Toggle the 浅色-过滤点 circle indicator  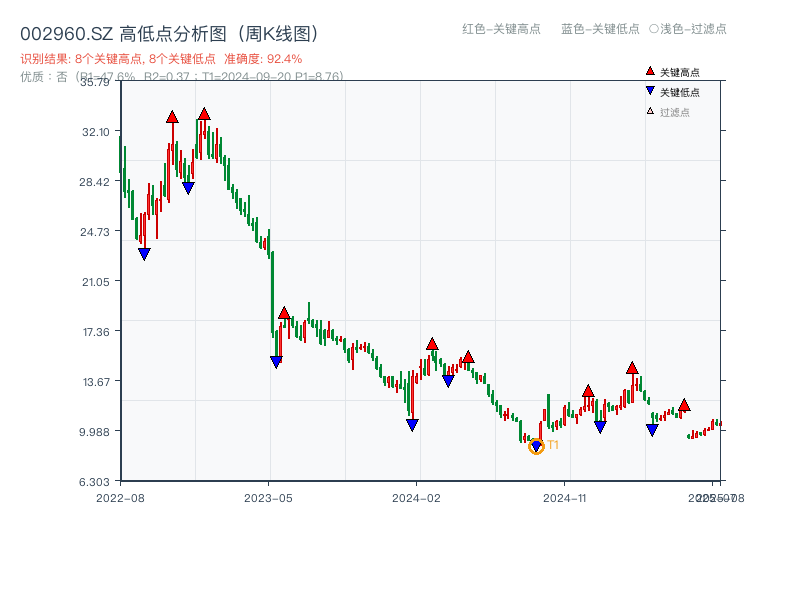[x=653, y=29]
